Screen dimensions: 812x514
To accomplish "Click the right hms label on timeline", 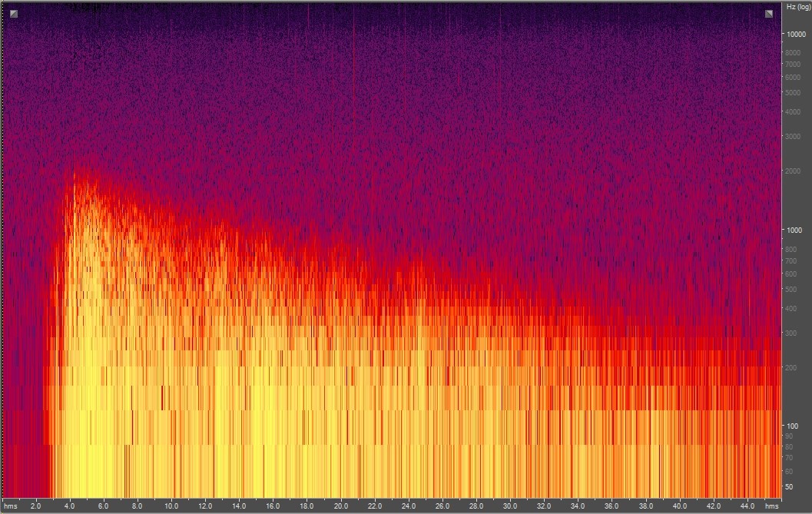I will 771,506.
